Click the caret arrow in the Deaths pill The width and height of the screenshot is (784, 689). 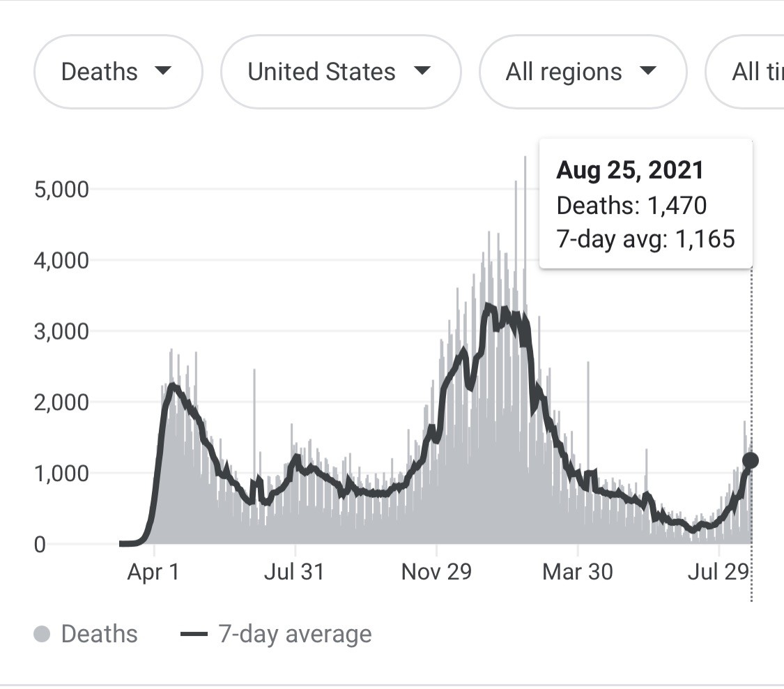[x=162, y=71]
